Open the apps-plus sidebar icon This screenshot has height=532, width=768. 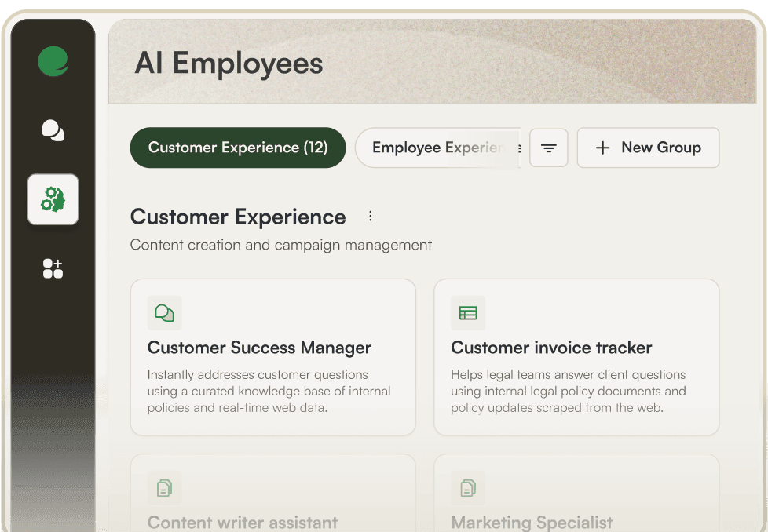[53, 268]
